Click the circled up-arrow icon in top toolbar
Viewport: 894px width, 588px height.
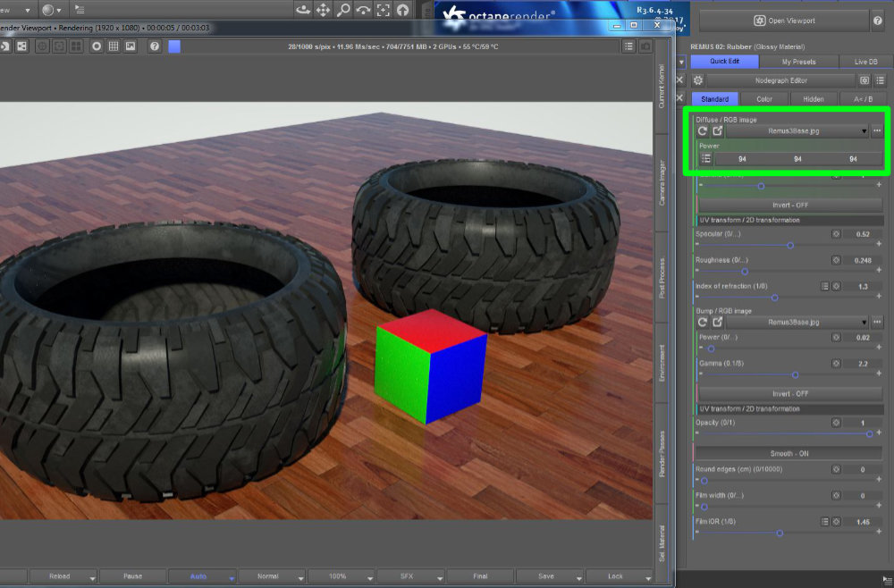(x=403, y=10)
